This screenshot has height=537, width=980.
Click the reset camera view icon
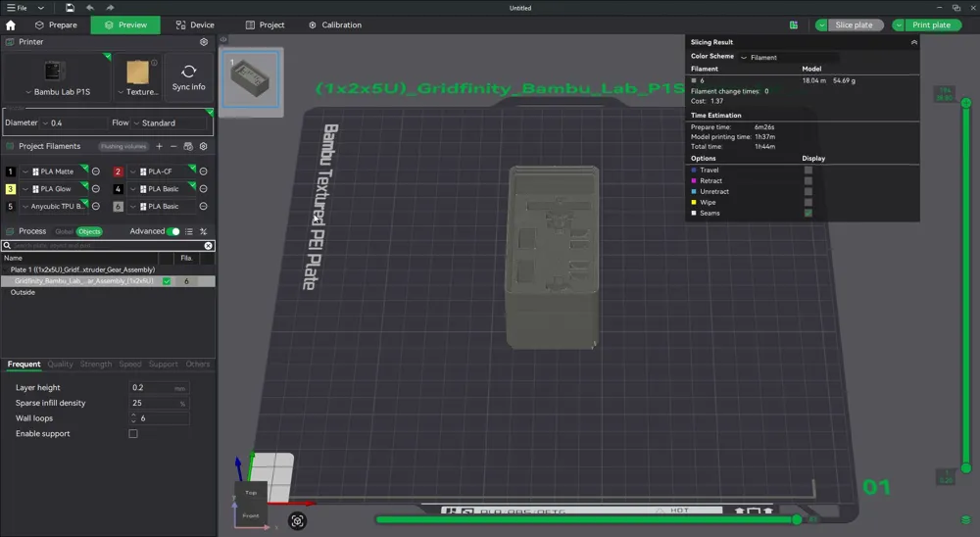coord(298,520)
